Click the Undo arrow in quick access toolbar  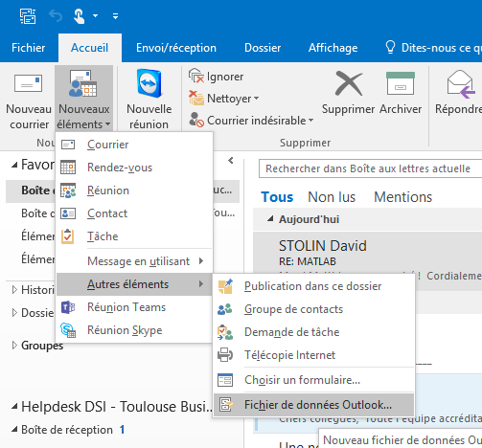(x=56, y=15)
